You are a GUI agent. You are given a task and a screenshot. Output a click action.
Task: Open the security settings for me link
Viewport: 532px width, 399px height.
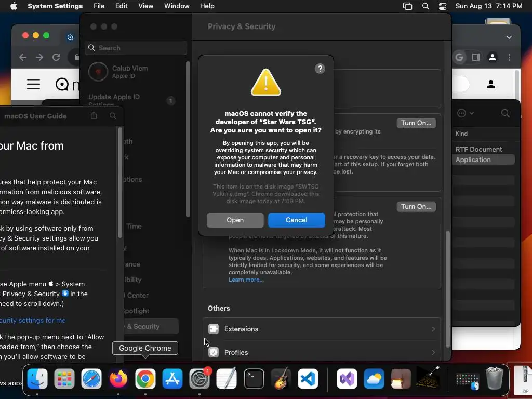point(33,320)
